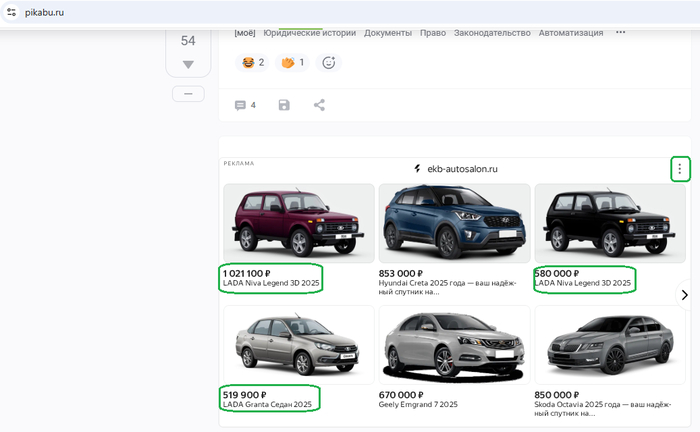Click the clapping hands reaction
The width and height of the screenshot is (700, 432).
[292, 62]
